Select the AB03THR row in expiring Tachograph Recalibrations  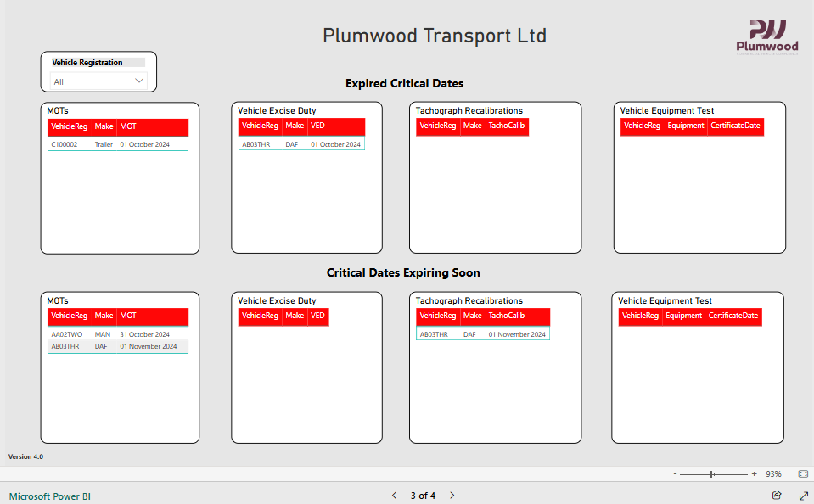click(x=482, y=334)
